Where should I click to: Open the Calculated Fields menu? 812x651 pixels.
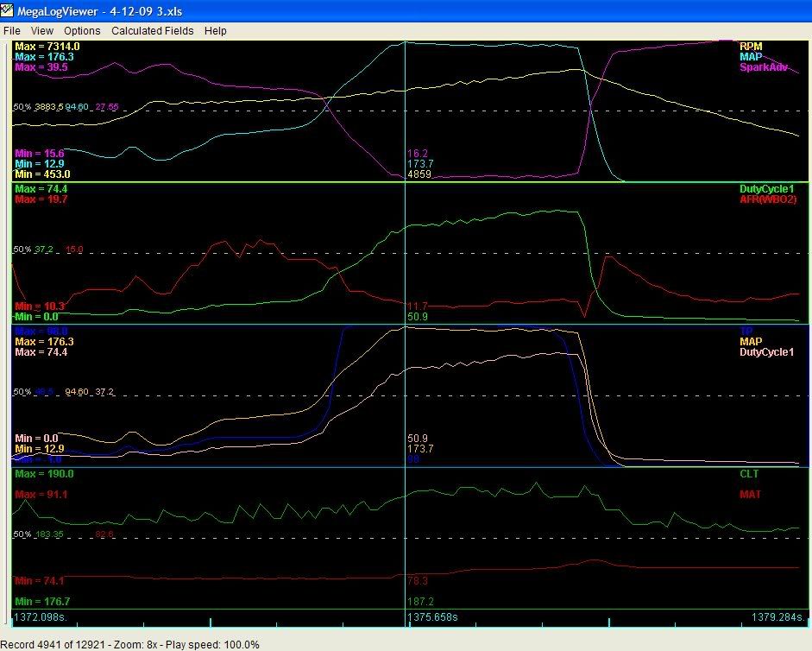pos(152,31)
